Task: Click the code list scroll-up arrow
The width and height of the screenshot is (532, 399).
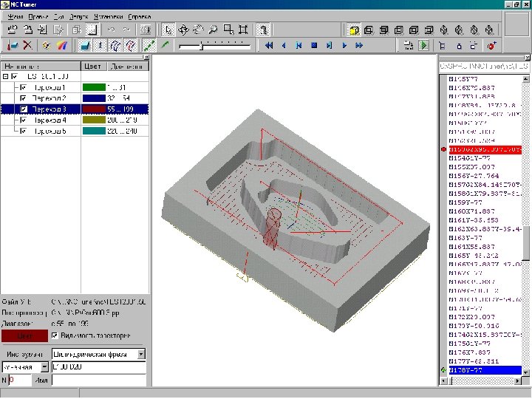Action: tap(525, 79)
